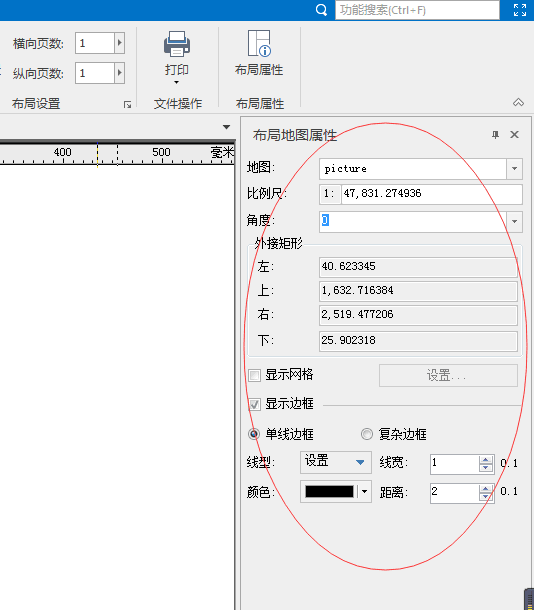Open the 布局设置 dialog launcher icon
Image resolution: width=534 pixels, height=610 pixels.
pyautogui.click(x=128, y=105)
